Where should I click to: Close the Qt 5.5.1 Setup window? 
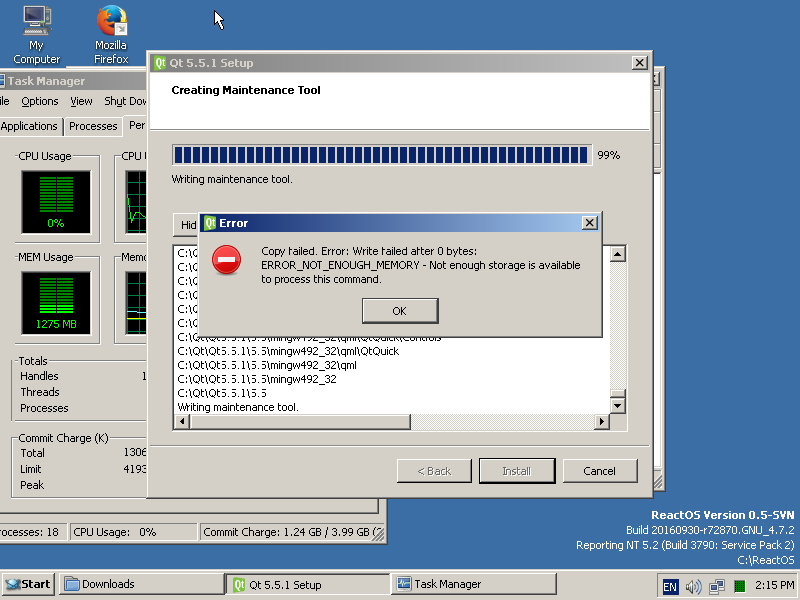click(x=639, y=63)
